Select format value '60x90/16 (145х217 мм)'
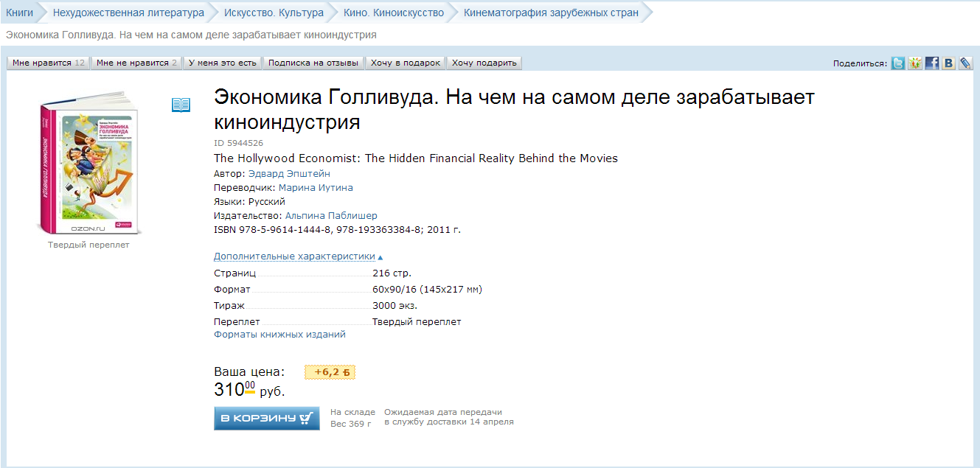The width and height of the screenshot is (980, 468). point(427,290)
